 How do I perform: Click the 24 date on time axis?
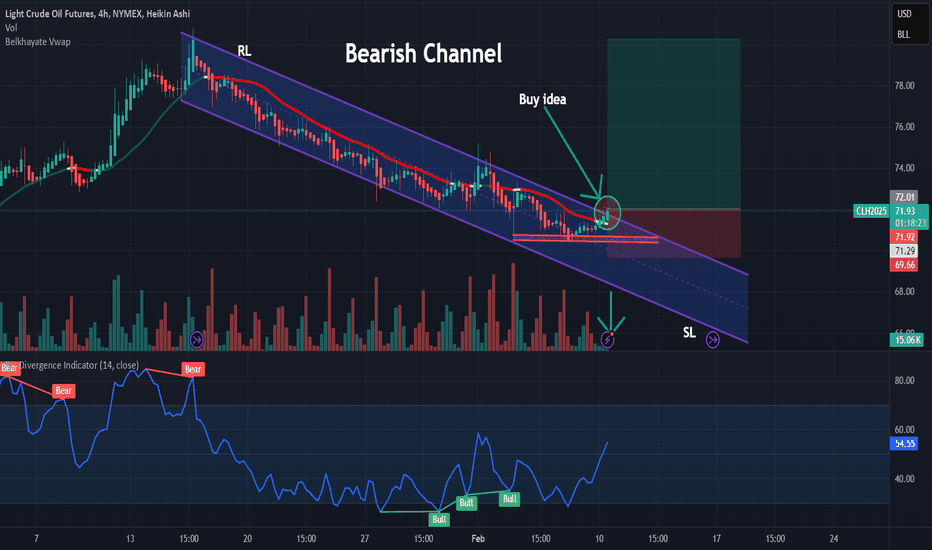[x=834, y=539]
